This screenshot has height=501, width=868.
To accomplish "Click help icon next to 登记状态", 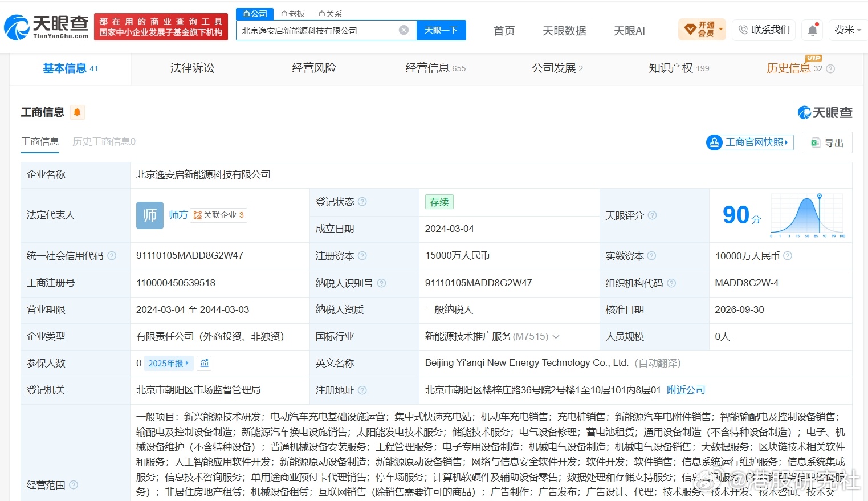I will 362,202.
